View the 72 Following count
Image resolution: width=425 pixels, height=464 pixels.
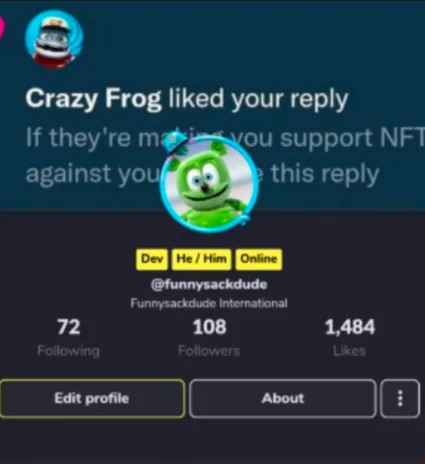68,327
